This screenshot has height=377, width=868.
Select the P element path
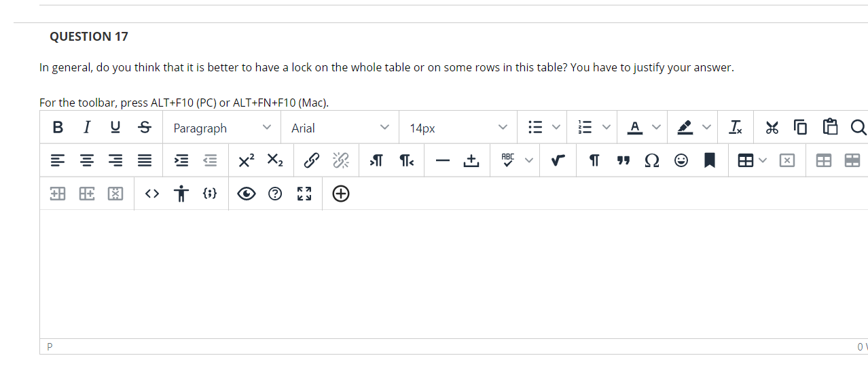pyautogui.click(x=49, y=346)
